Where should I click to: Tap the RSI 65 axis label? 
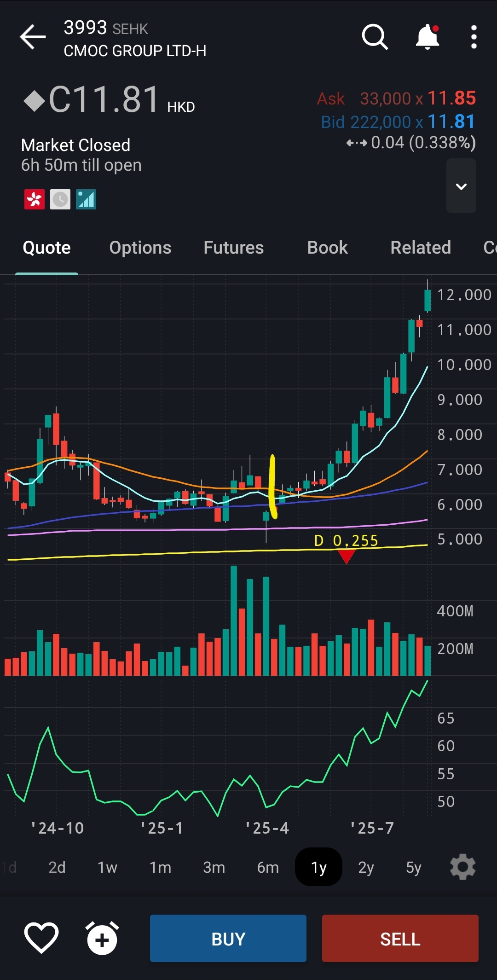446,718
